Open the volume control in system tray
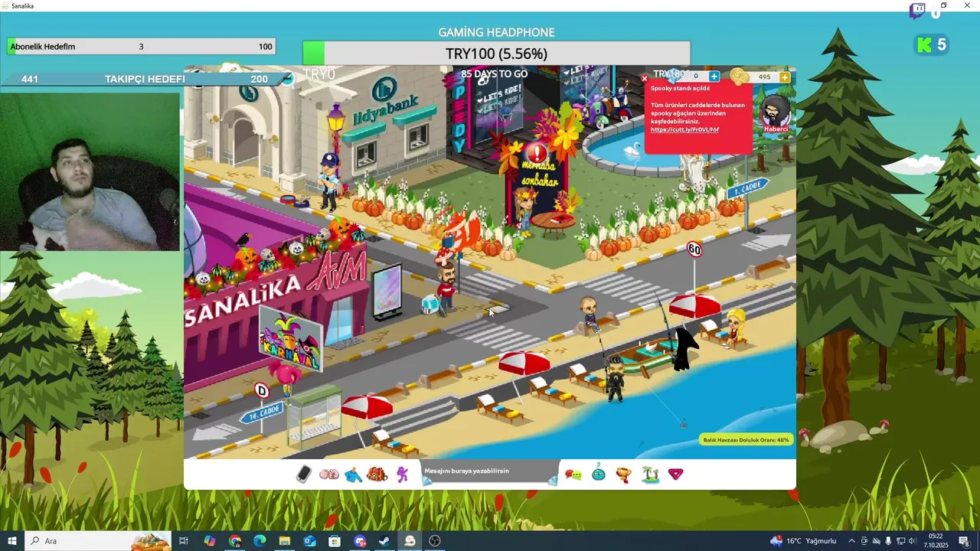 (912, 541)
